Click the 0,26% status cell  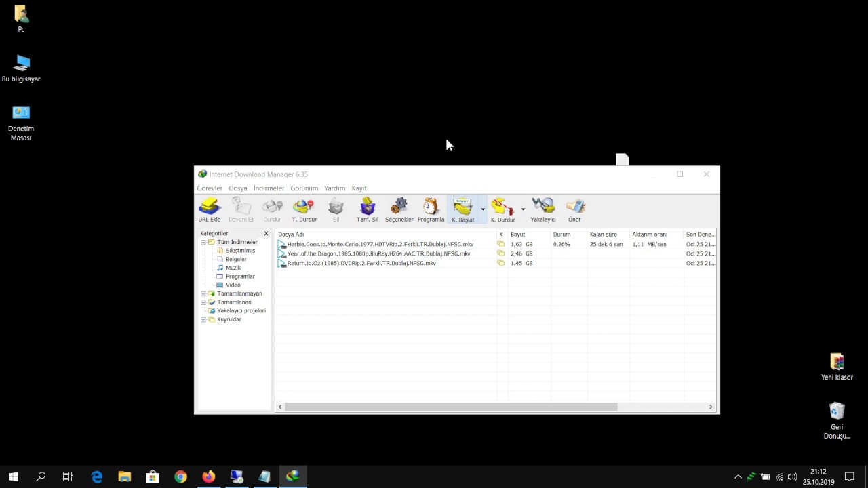[x=561, y=244]
